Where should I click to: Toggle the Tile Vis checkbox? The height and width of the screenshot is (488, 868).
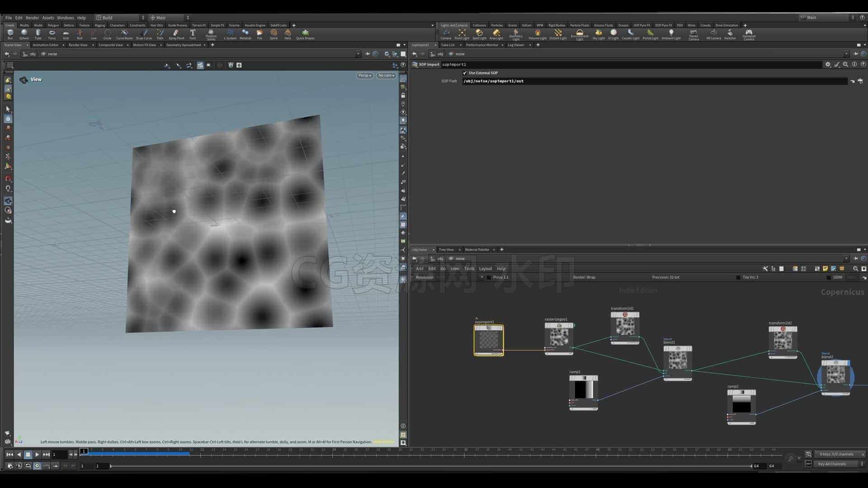738,277
